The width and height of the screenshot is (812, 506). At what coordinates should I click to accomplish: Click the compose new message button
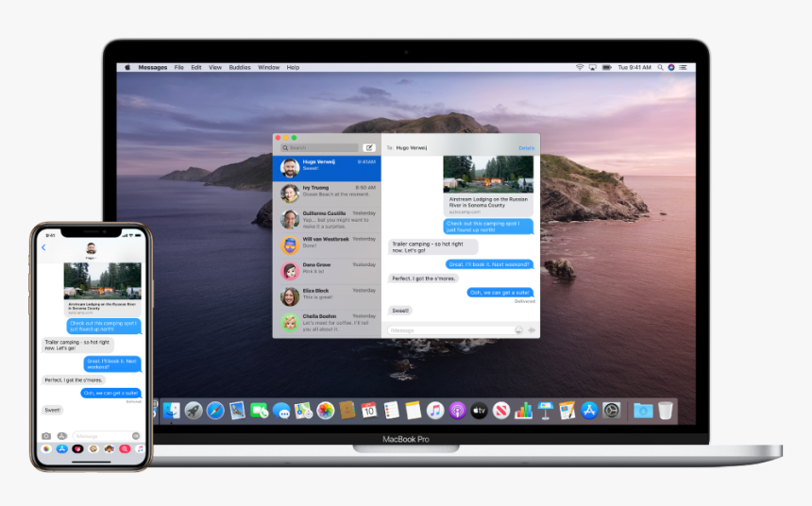coord(369,147)
